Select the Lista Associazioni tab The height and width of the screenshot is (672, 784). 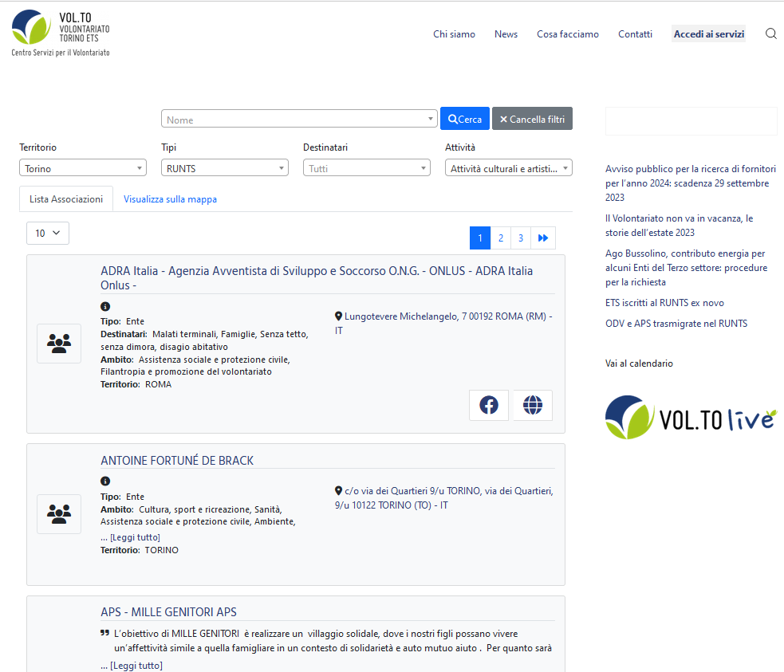point(66,198)
